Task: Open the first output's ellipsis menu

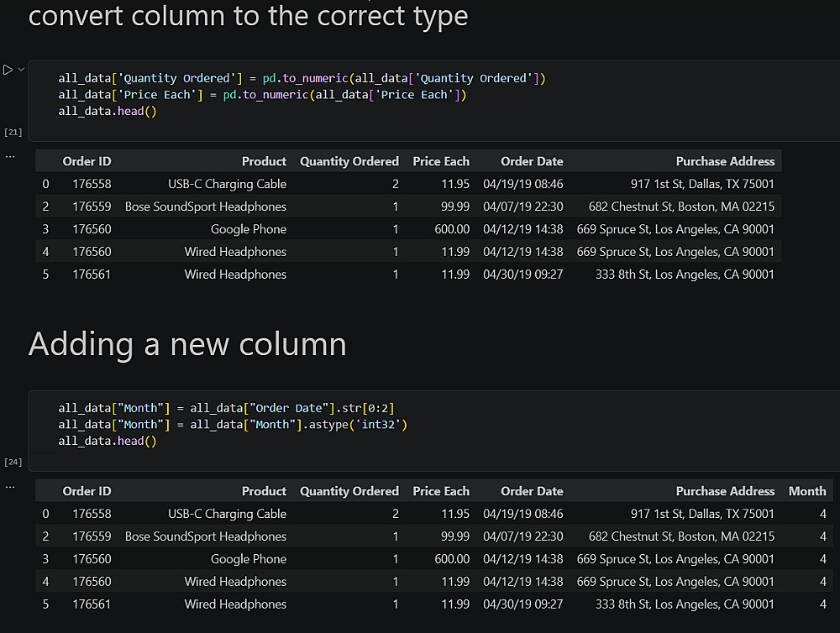Action: (9, 156)
